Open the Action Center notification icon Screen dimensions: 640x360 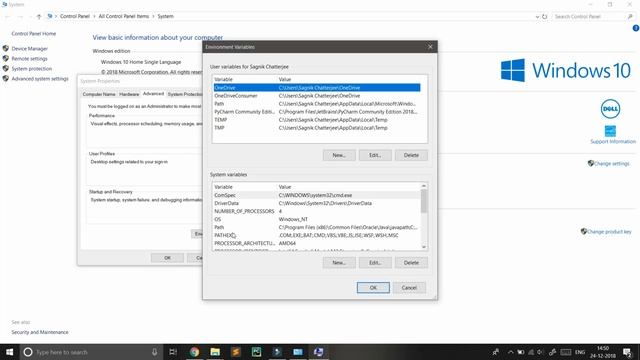point(628,352)
